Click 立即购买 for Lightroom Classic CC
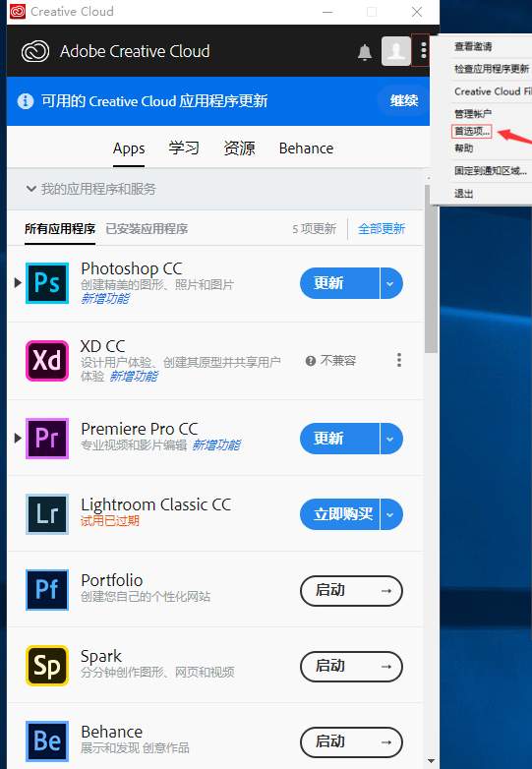 point(339,514)
